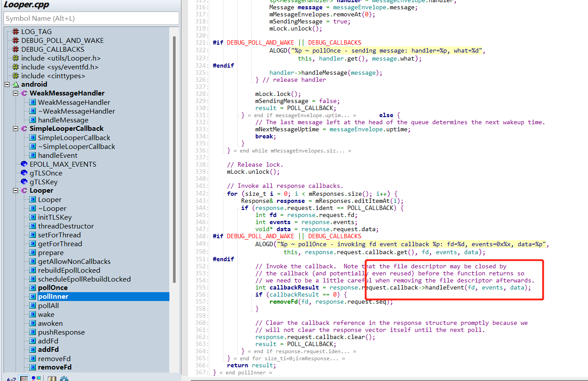
Task: Select DEBUG_POLL_AND_WAKE in symbol list
Action: [x=62, y=41]
